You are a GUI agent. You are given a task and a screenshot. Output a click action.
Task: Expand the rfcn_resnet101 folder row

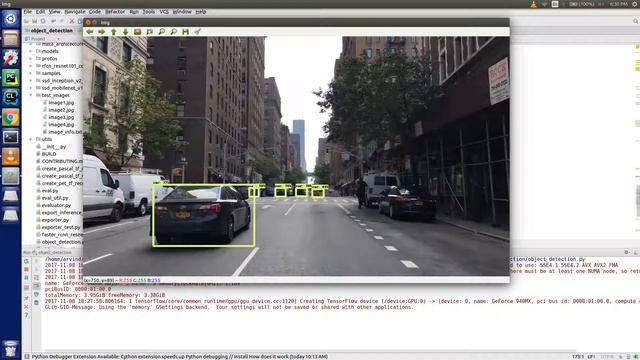31,66
